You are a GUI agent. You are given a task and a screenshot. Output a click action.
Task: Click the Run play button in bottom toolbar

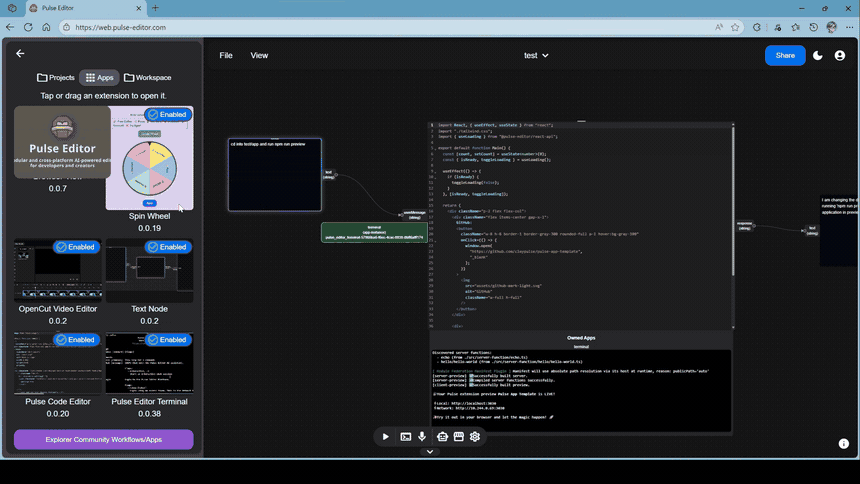tap(386, 436)
